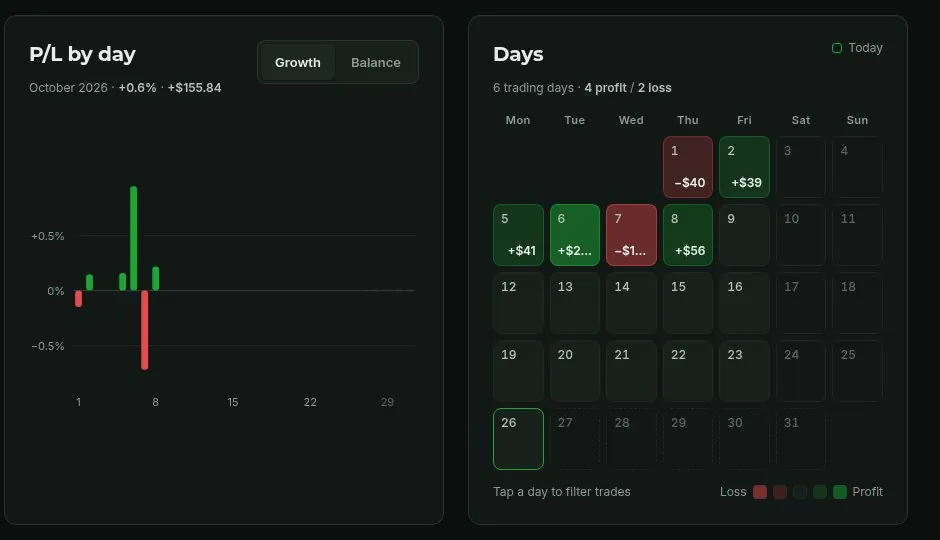Select day 4 in calendar
Image resolution: width=940 pixels, height=540 pixels.
(x=857, y=167)
